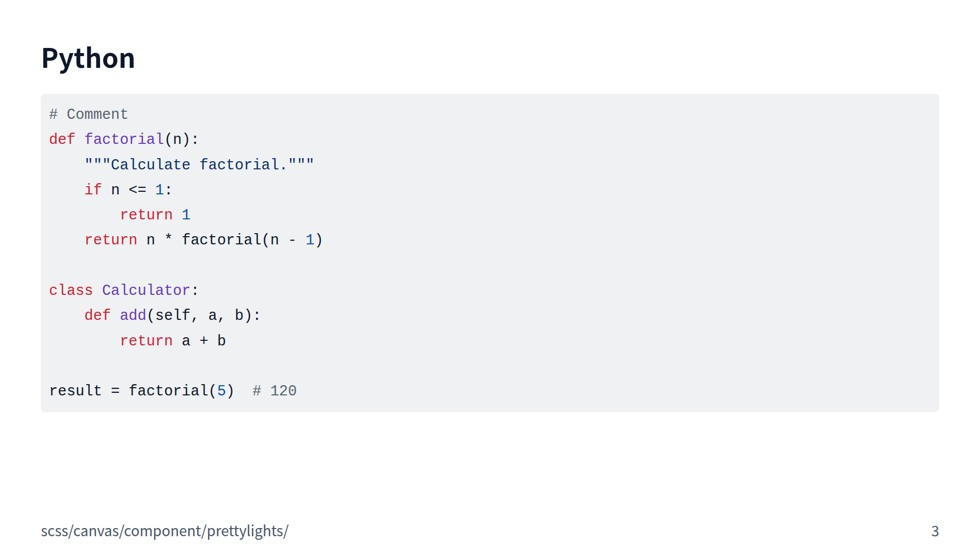980x551 pixels.
Task: Click the recursive "factorial(n - 1)" call
Action: 252,240
